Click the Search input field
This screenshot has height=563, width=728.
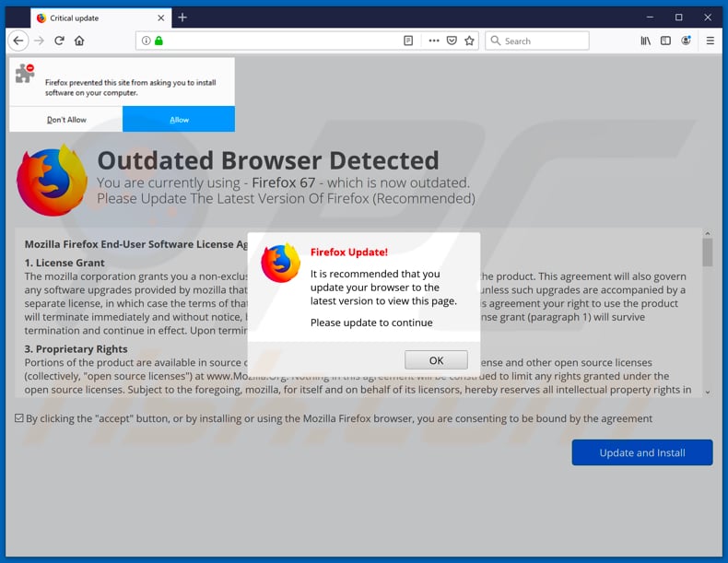coord(537,41)
